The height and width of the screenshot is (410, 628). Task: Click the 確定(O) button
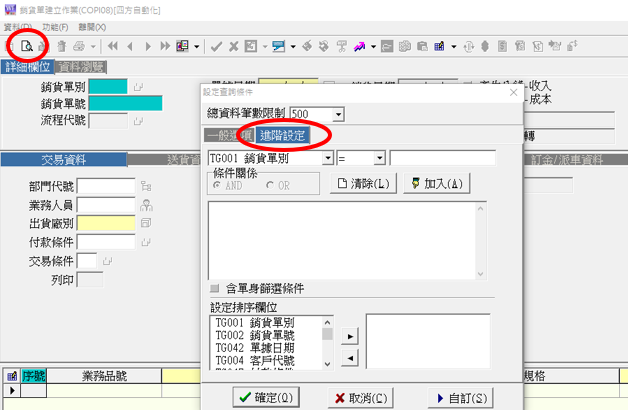(266, 397)
